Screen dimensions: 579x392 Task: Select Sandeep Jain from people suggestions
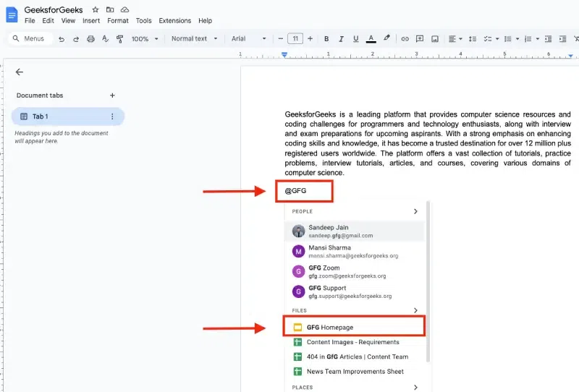[x=355, y=231]
